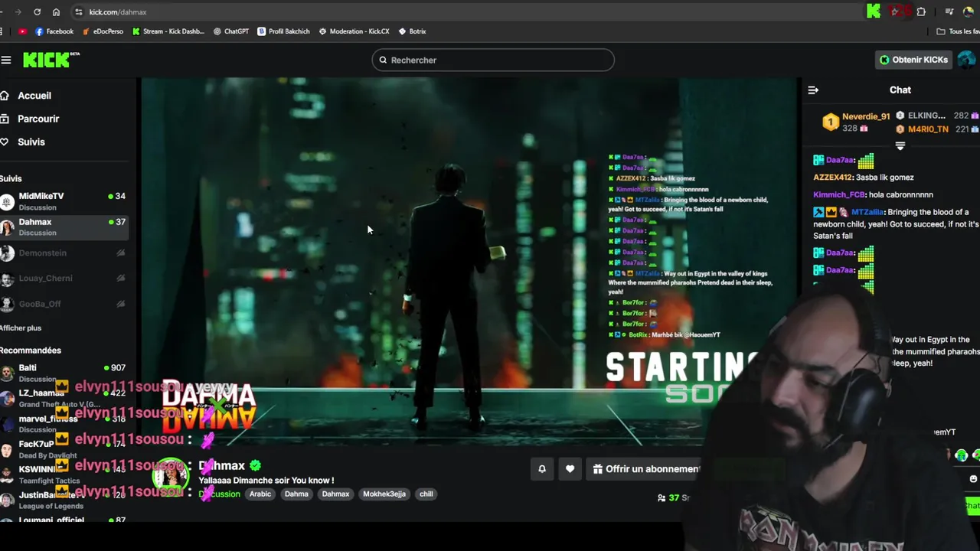
Task: Click username MTZalila in chat
Action: 868,212
